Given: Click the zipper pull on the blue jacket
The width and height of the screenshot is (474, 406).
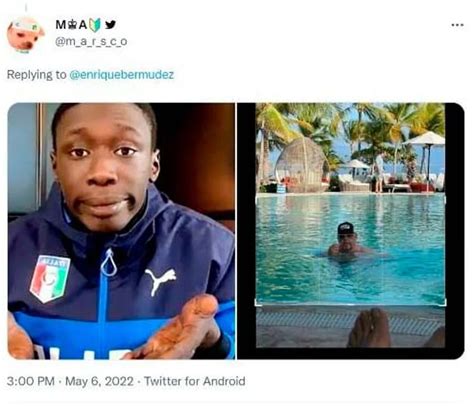Looking at the screenshot, I should pos(109,262).
